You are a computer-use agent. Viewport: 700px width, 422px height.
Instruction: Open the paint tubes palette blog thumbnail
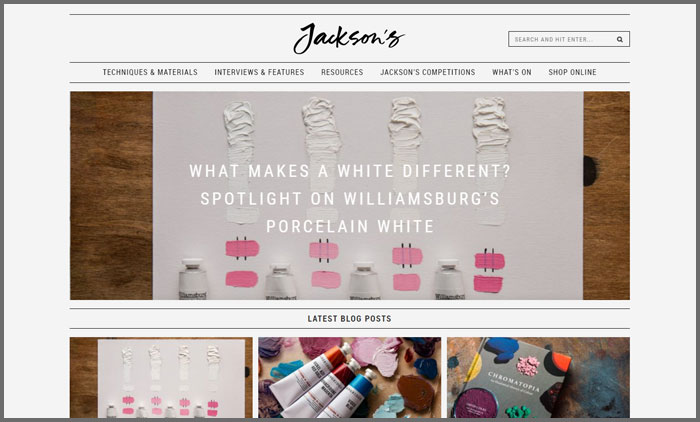pos(350,378)
